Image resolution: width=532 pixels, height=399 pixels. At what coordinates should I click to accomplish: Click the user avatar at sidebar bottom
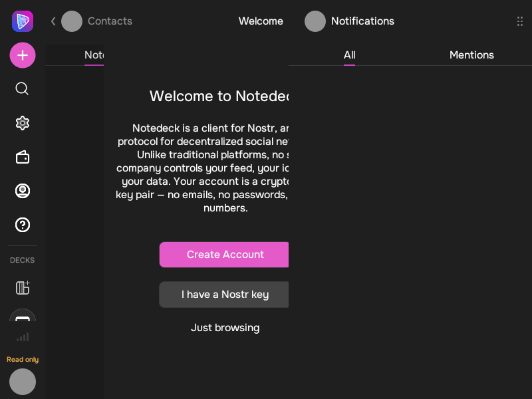tap(23, 382)
